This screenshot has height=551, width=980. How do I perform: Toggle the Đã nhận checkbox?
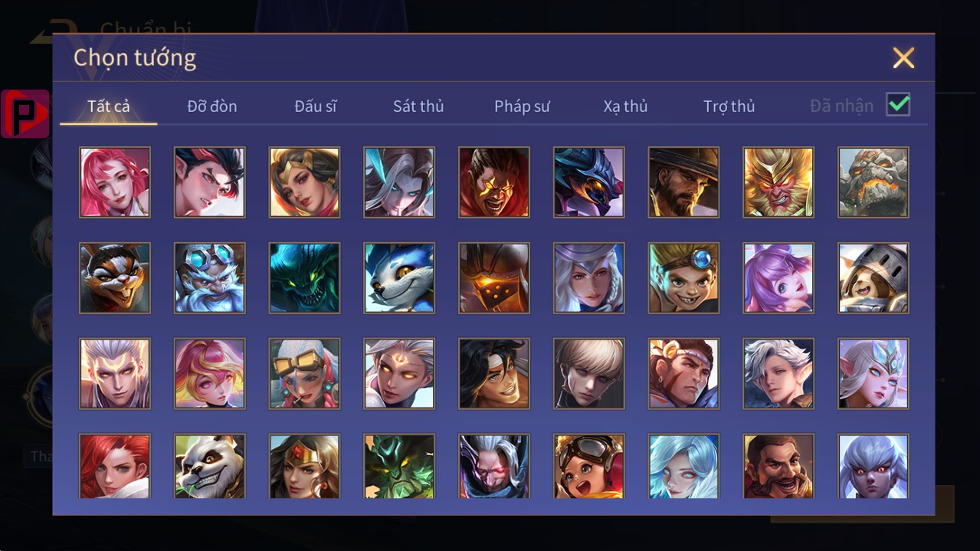coord(898,105)
